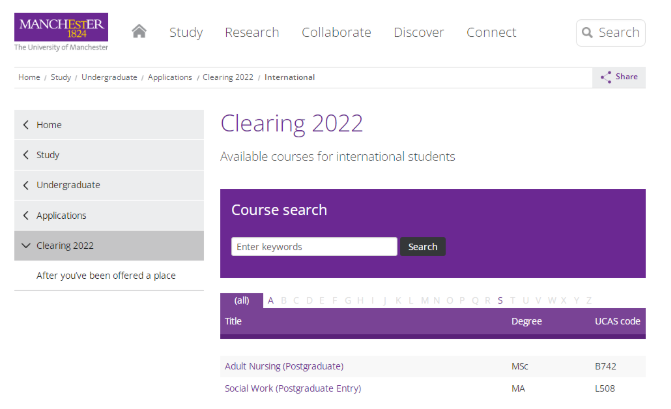Open the Connect menu
The height and width of the screenshot is (409, 671).
[x=491, y=32]
